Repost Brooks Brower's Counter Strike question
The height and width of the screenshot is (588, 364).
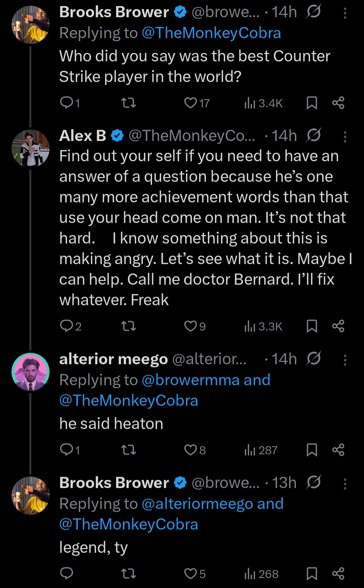tap(128, 103)
